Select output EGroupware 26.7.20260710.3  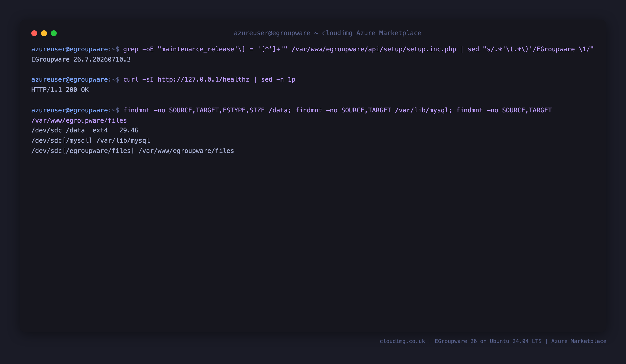pos(81,60)
